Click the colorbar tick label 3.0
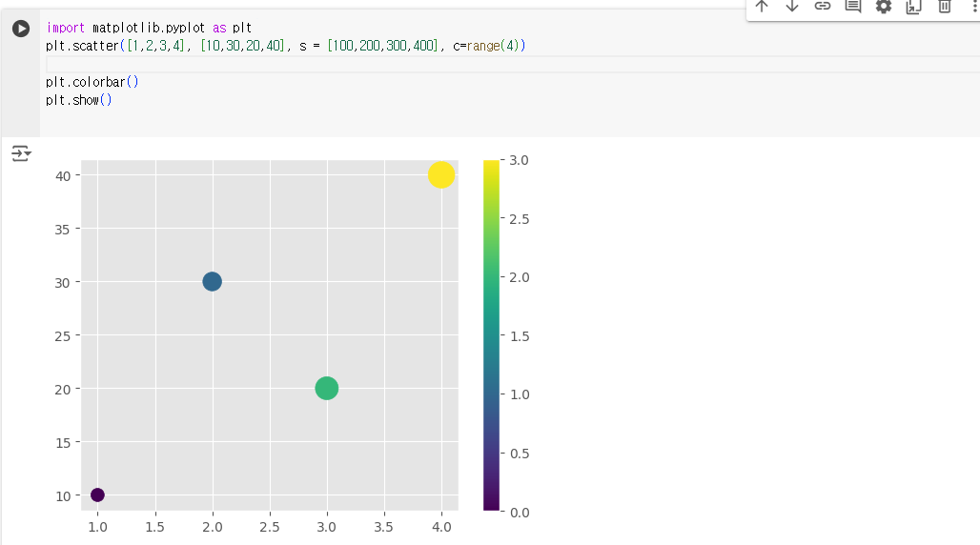This screenshot has height=545, width=980. coord(519,160)
